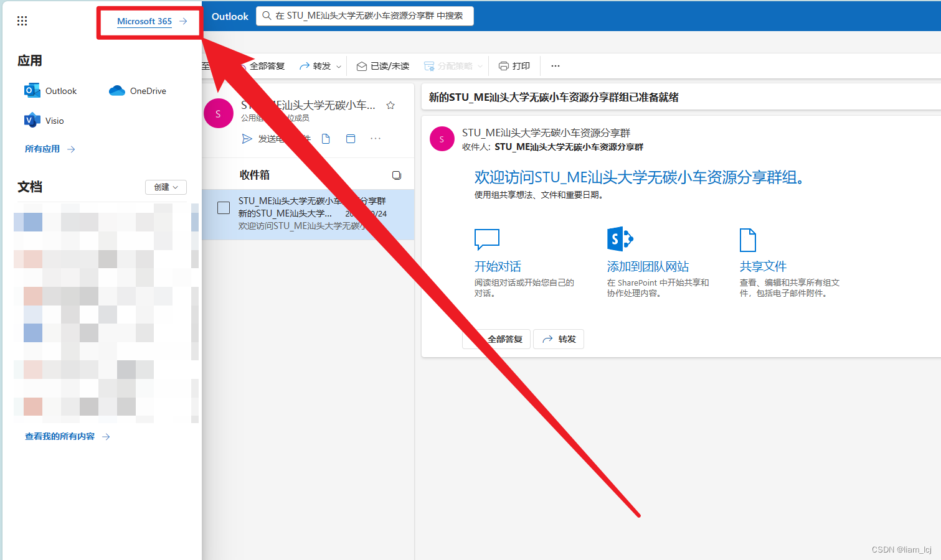The width and height of the screenshot is (941, 560).
Task: Click the 转发 button below the email
Action: click(559, 339)
